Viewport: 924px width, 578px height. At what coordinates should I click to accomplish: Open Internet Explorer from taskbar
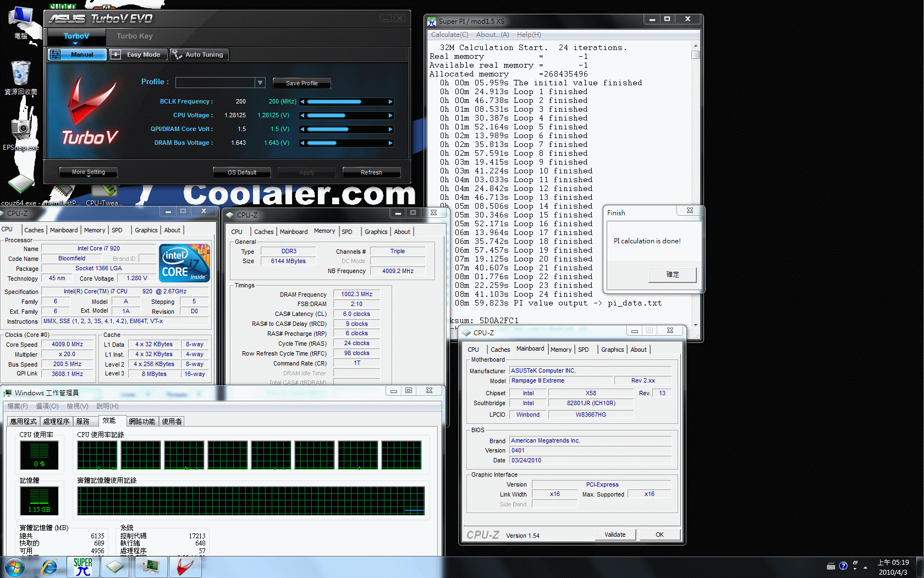(50, 567)
